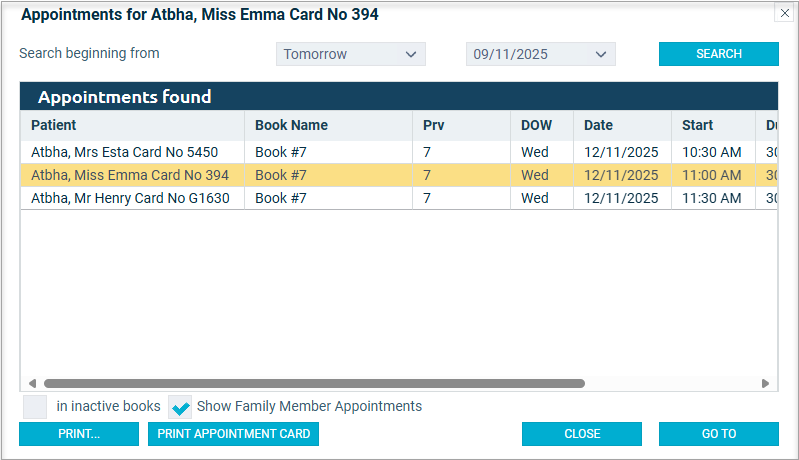Viewport: 799px width, 460px height.
Task: Open the Tomorrow search range dropdown
Action: point(350,54)
